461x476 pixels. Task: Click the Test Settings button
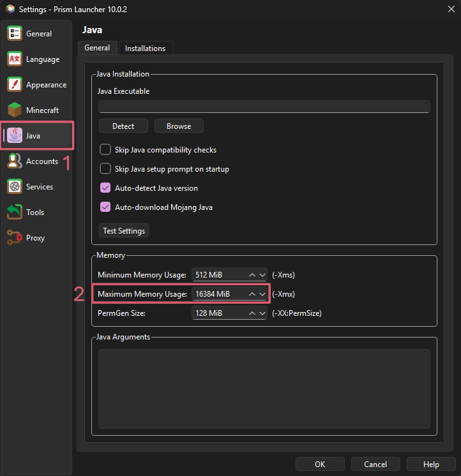(x=124, y=231)
